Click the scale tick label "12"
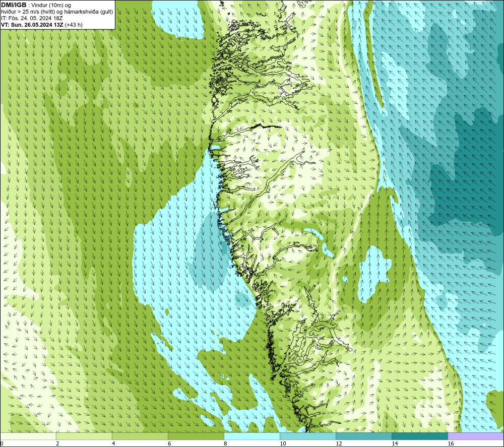The width and height of the screenshot is (504, 447). [x=339, y=443]
